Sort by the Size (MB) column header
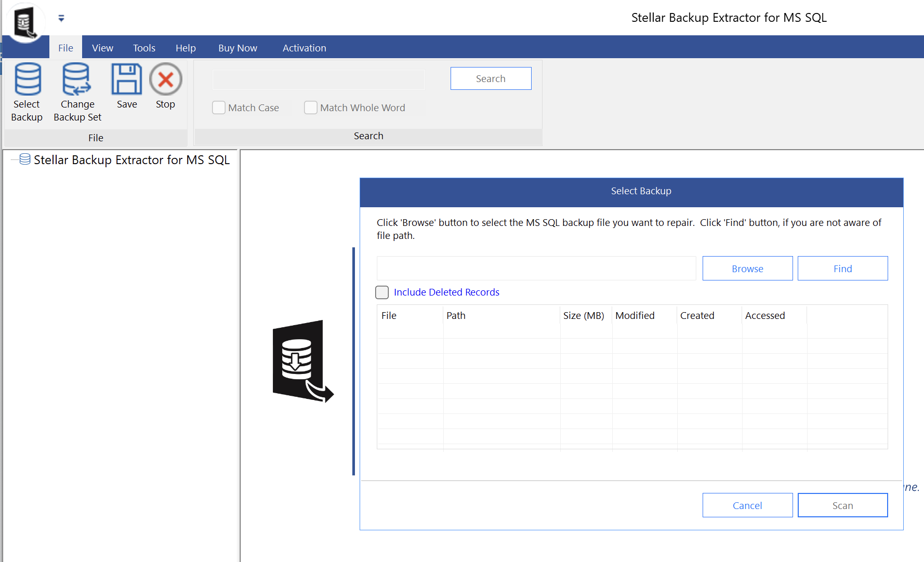Screen dimensions: 924x562 tap(586, 315)
